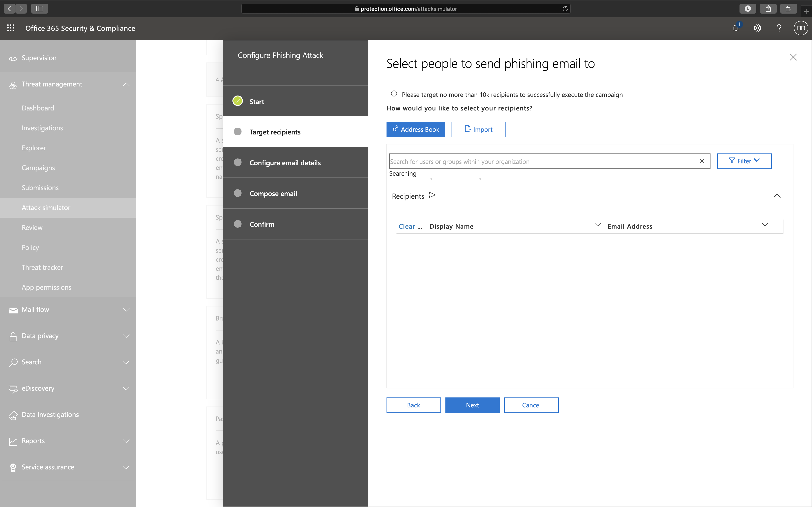Open the settings gear icon
812x507 pixels.
click(x=757, y=28)
